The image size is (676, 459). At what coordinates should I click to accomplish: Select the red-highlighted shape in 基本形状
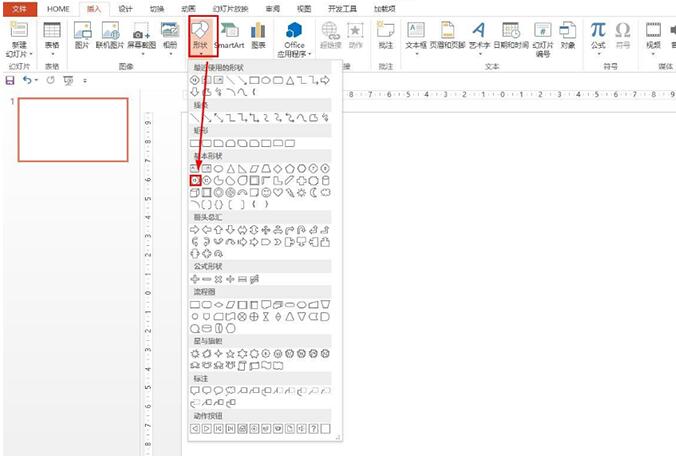tap(196, 180)
